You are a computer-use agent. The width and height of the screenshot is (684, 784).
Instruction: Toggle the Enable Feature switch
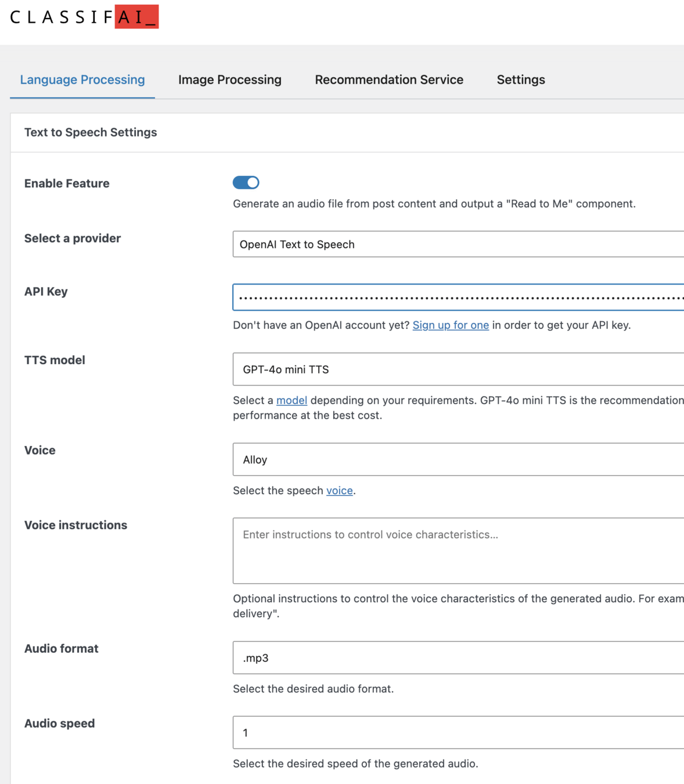tap(246, 182)
